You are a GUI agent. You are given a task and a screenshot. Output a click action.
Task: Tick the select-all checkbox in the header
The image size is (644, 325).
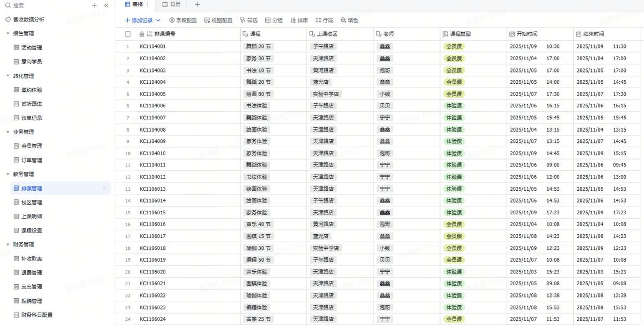tap(128, 34)
